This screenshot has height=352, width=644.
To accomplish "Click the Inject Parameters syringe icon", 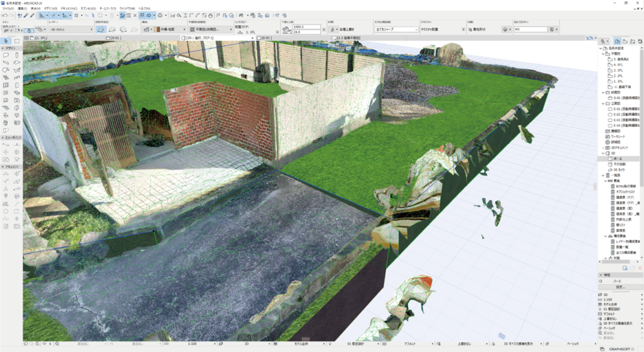I will pos(32,15).
